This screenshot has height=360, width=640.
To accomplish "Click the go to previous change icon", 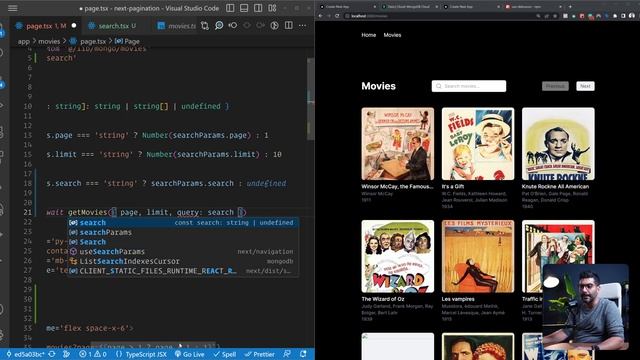I will (x=233, y=25).
